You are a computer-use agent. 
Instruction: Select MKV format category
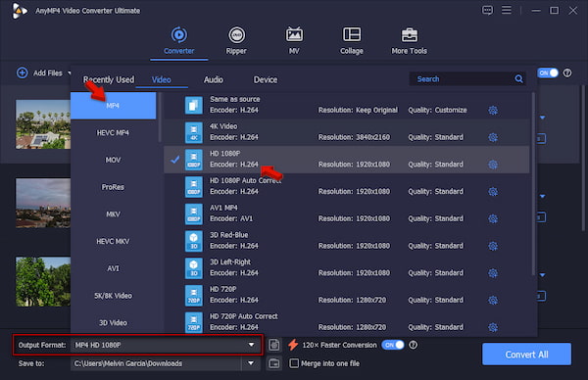(x=114, y=214)
